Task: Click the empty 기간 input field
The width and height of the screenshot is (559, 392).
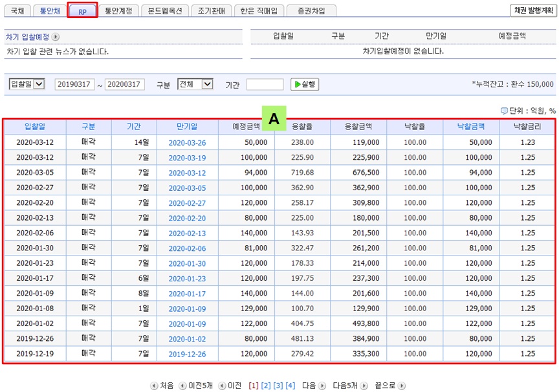Action: point(265,85)
